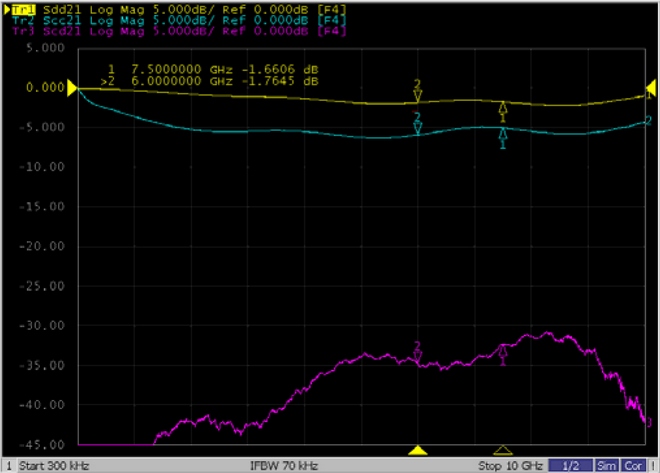
Task: Click the 1/2 indicator in status bar
Action: coord(570,466)
